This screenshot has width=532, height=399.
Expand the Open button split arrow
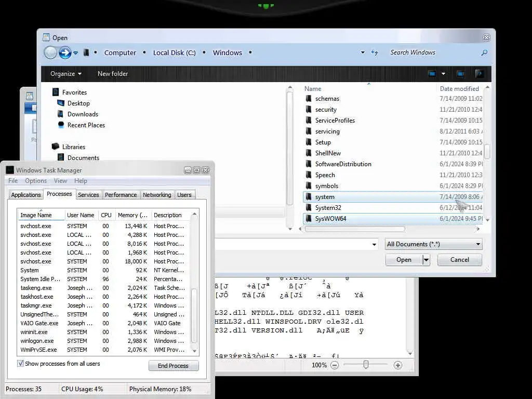click(426, 260)
